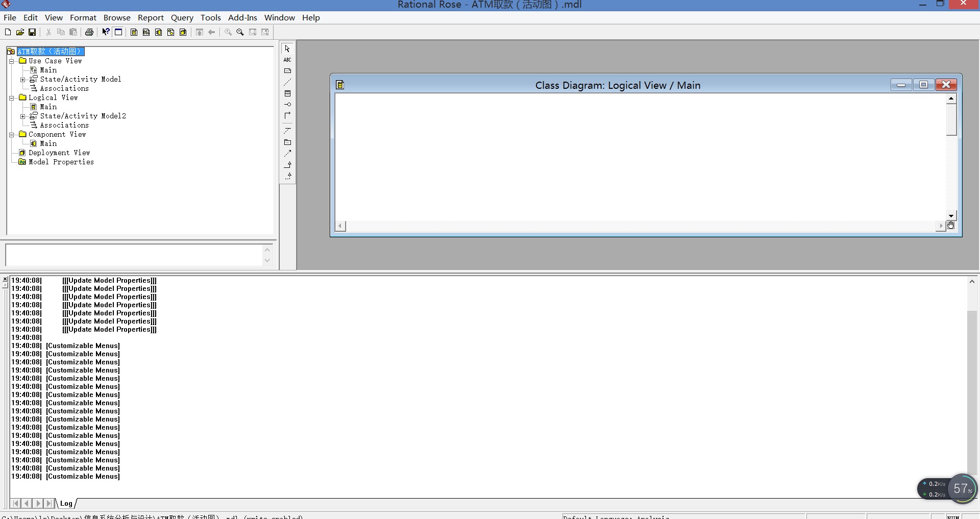Click the log scrollbar up arrow
This screenshot has width=980, height=519.
tap(972, 281)
